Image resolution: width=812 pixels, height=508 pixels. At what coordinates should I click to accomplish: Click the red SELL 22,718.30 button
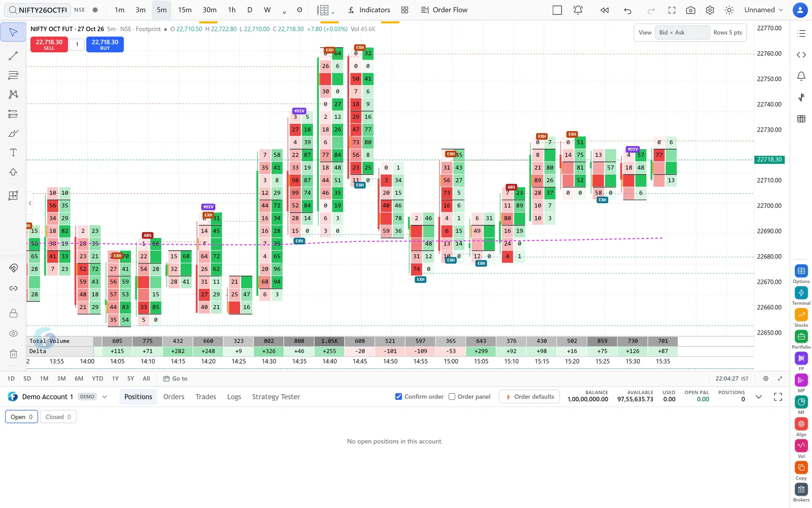pyautogui.click(x=49, y=44)
